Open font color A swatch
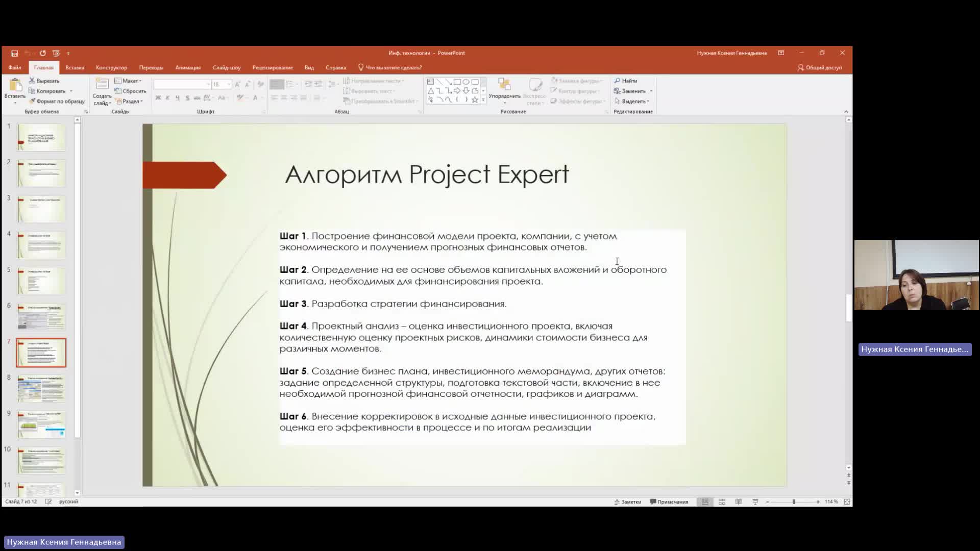Image resolution: width=980 pixels, height=551 pixels. [x=255, y=98]
